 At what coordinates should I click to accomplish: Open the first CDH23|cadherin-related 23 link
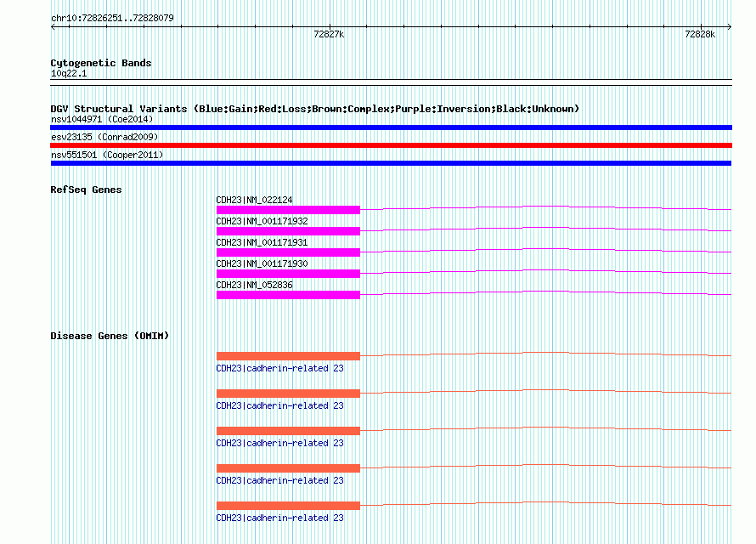coord(279,368)
